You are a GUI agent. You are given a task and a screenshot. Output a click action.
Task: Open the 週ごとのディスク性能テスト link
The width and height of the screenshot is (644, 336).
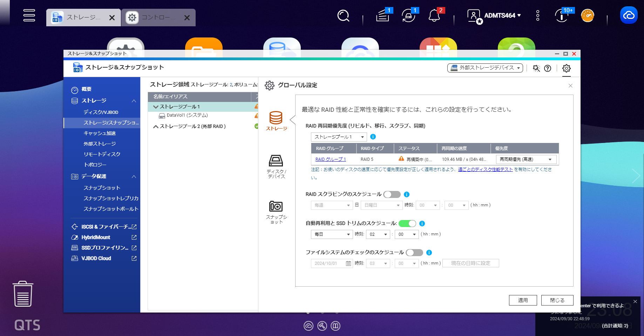pos(486,170)
